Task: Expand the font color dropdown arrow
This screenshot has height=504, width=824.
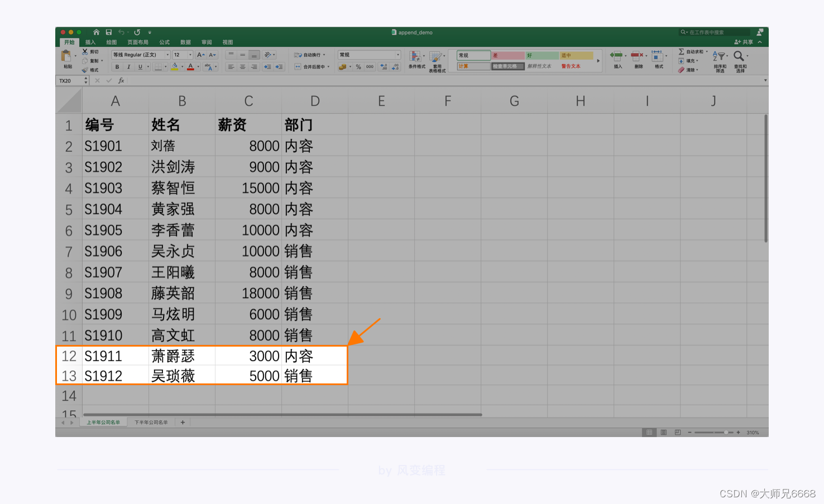Action: 198,67
